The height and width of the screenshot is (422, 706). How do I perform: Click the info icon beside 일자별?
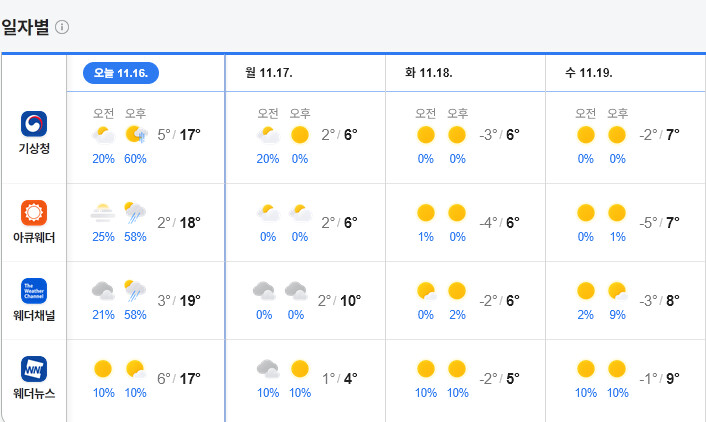click(62, 27)
